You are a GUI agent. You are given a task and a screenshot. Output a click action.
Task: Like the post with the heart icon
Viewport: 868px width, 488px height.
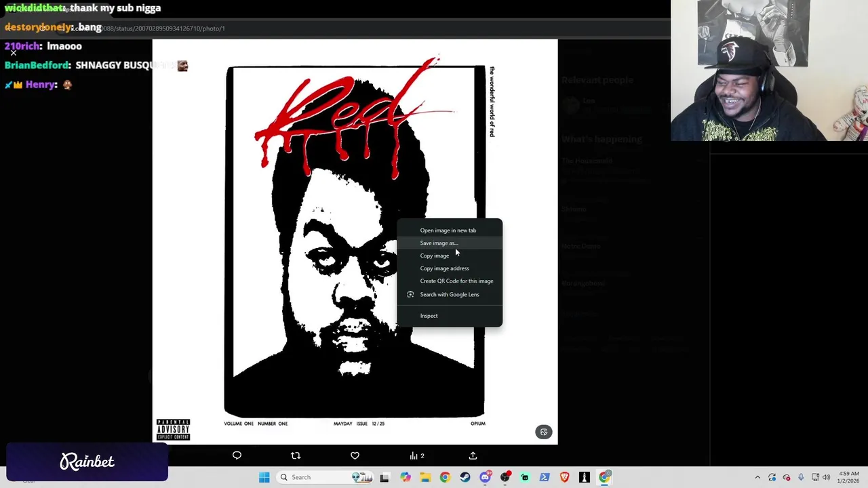(355, 455)
